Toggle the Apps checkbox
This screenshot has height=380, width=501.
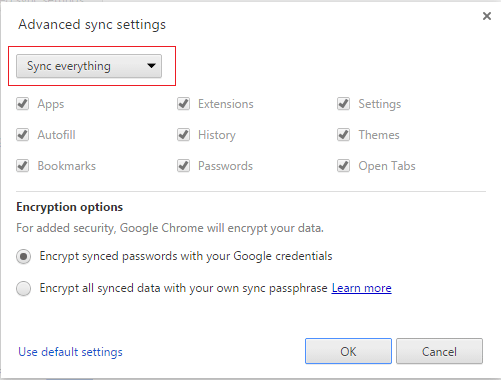pos(23,104)
